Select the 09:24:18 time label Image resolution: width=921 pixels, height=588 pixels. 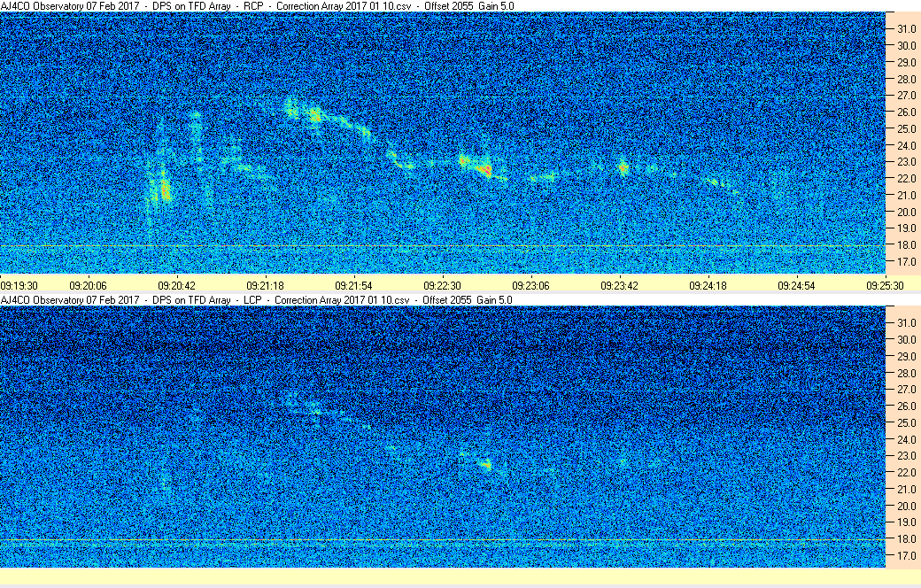click(708, 286)
